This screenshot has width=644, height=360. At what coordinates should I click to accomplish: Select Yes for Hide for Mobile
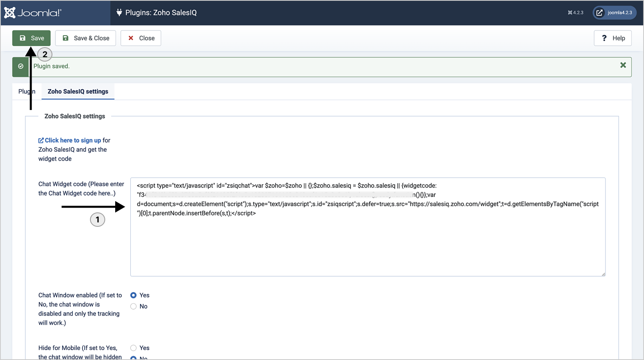pos(134,348)
